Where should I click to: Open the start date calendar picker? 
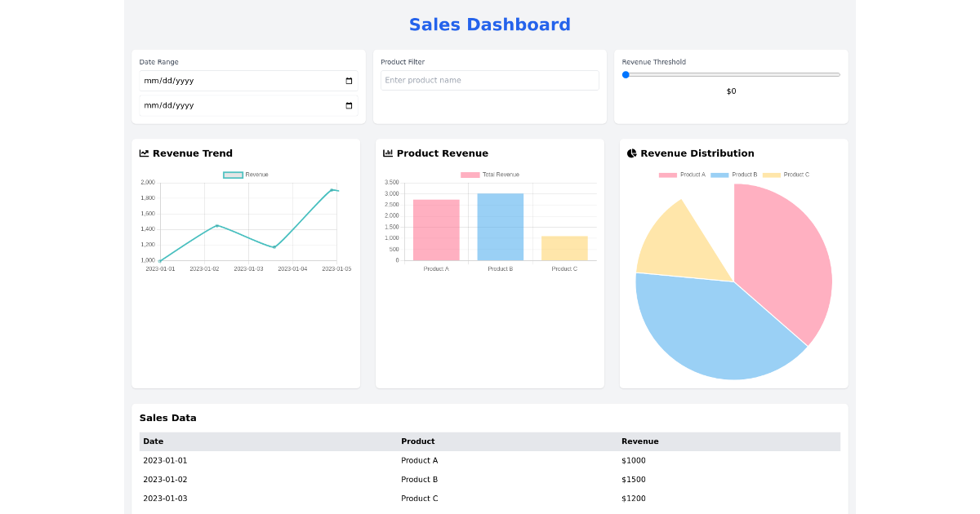349,80
